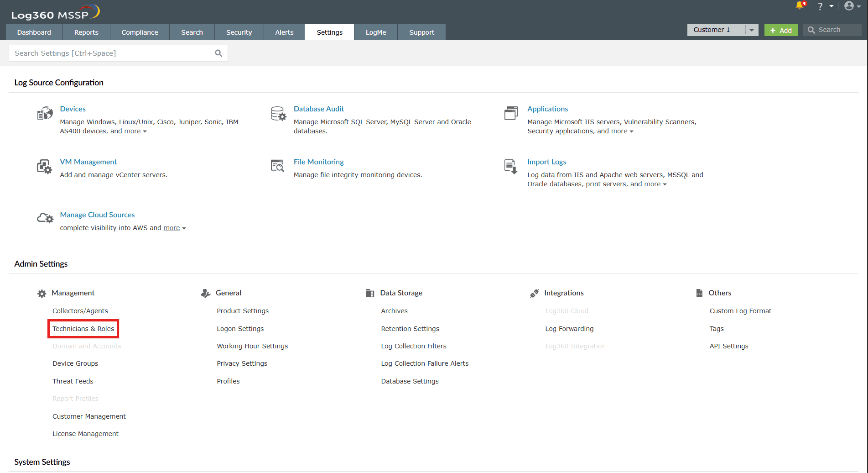Open the user account avatar icon

(849, 6)
